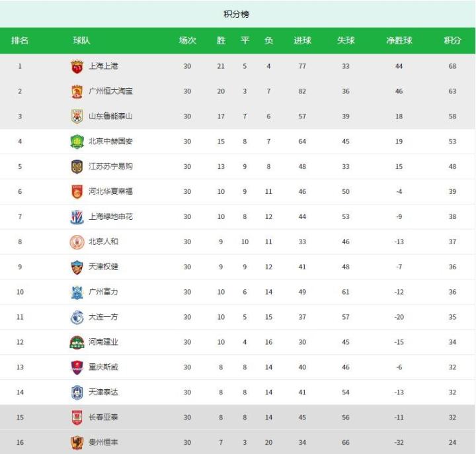Select the 重庆斯威 team name

[103, 367]
